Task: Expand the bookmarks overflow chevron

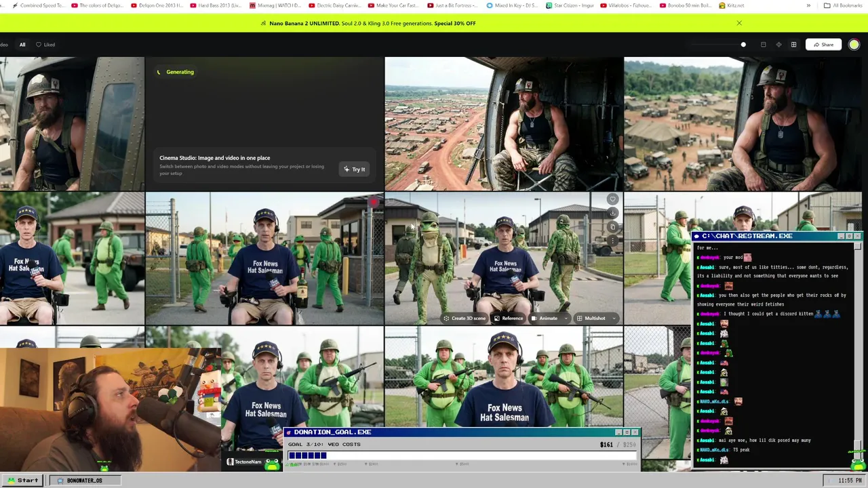Action: coord(808,5)
